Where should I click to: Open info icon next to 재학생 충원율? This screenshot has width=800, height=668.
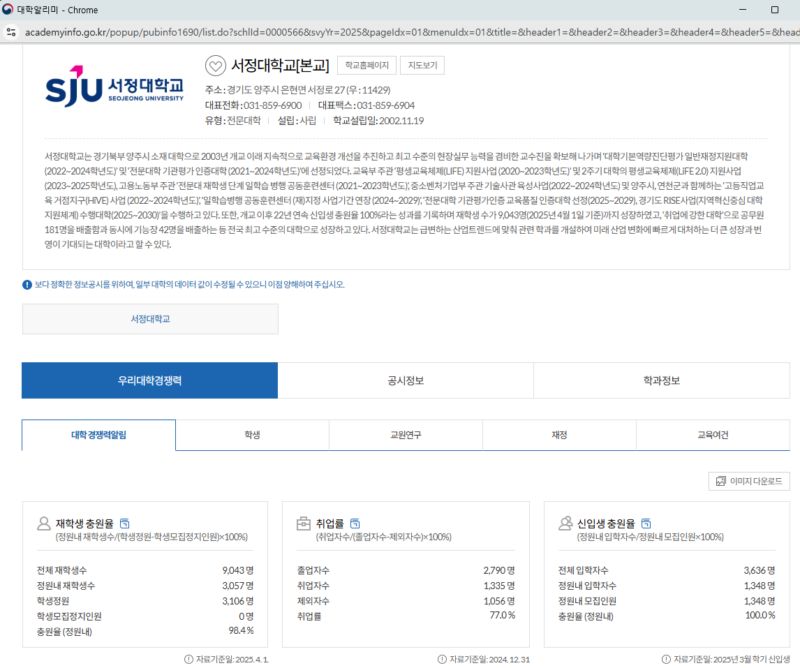click(x=124, y=524)
